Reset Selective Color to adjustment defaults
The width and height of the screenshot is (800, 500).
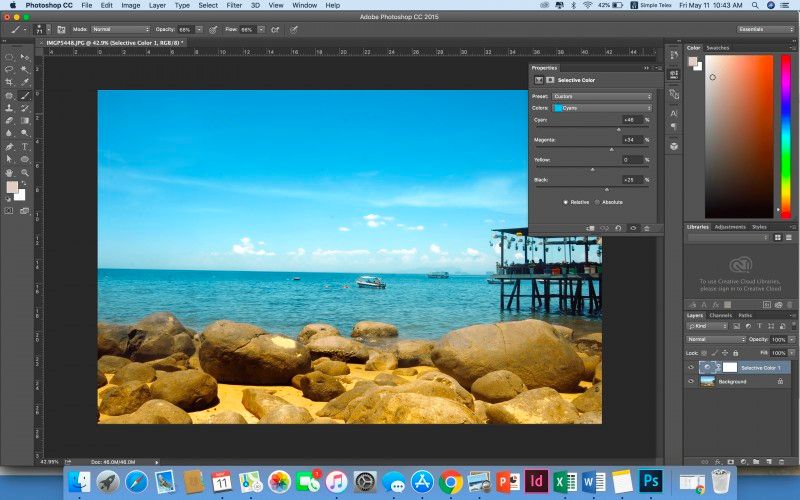tap(618, 228)
